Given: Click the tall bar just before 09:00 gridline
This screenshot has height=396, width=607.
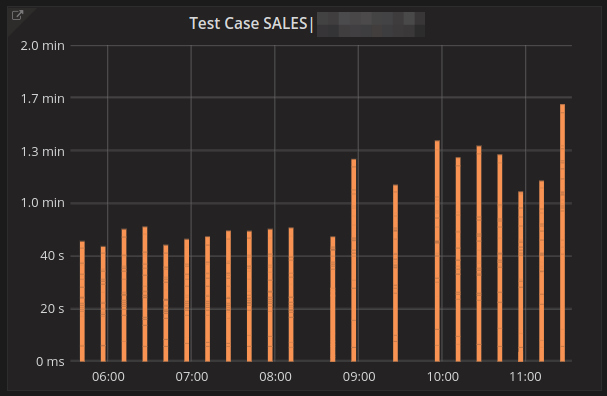Looking at the screenshot, I should (x=353, y=260).
